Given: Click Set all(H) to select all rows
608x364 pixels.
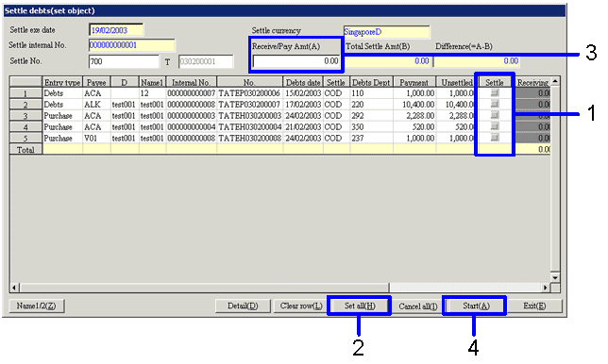Looking at the screenshot, I should [x=360, y=306].
